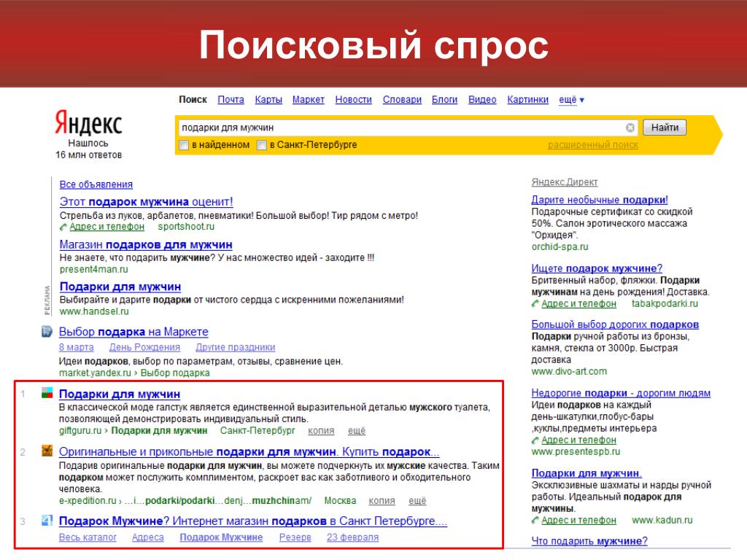The height and width of the screenshot is (560, 747).
Task: Click the phone icon beside tabakpodarki.ru address link
Action: tap(535, 304)
